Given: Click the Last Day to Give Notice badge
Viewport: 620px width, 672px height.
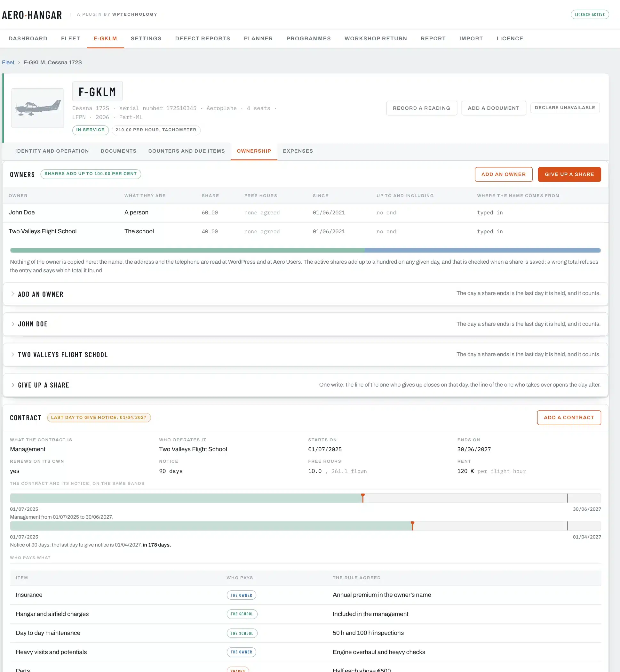Looking at the screenshot, I should tap(99, 417).
